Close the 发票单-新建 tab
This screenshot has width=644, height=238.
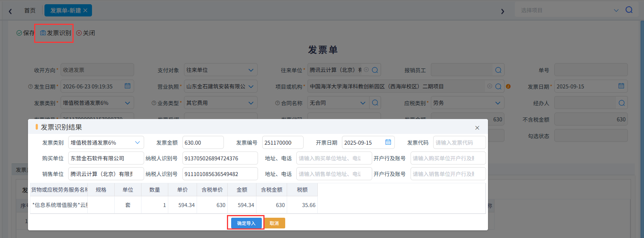(x=85, y=10)
